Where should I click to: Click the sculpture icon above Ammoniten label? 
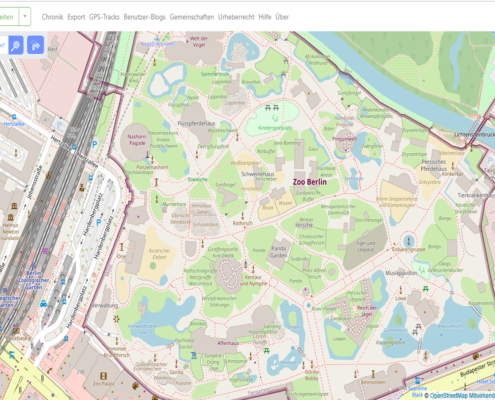click(x=373, y=374)
